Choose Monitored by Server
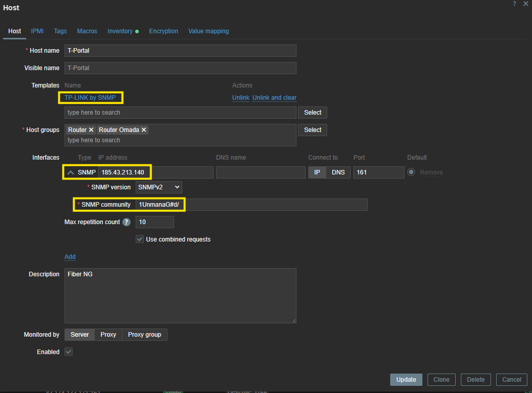The image size is (532, 393). [80, 335]
